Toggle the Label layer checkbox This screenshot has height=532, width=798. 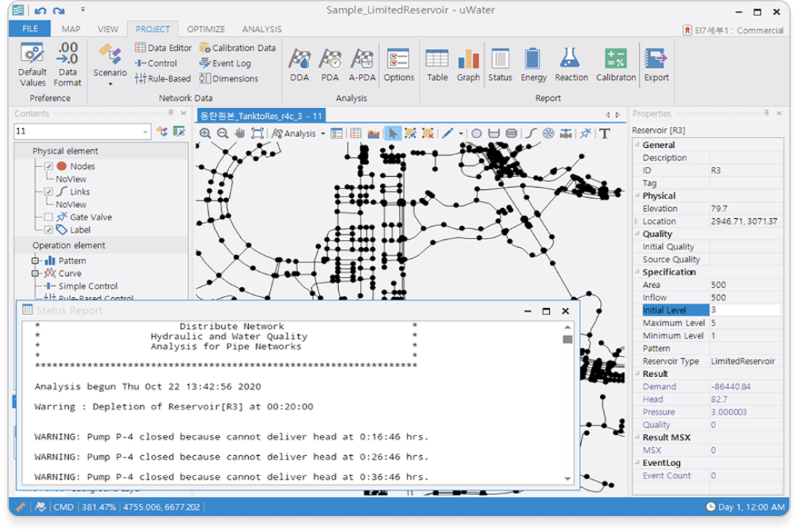pyautogui.click(x=49, y=230)
